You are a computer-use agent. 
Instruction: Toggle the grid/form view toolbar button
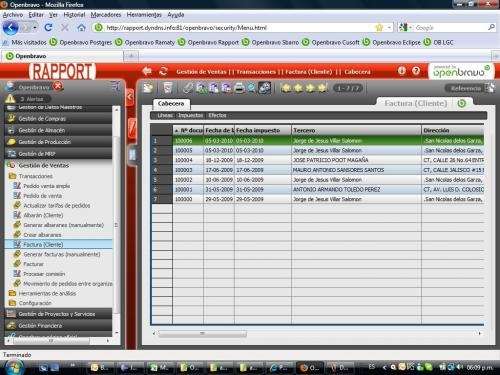265,88
